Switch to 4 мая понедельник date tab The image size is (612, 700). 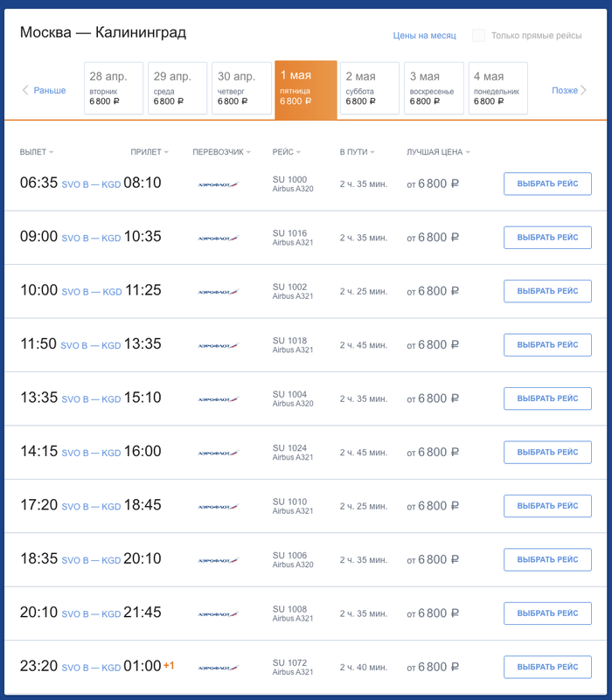(x=497, y=88)
